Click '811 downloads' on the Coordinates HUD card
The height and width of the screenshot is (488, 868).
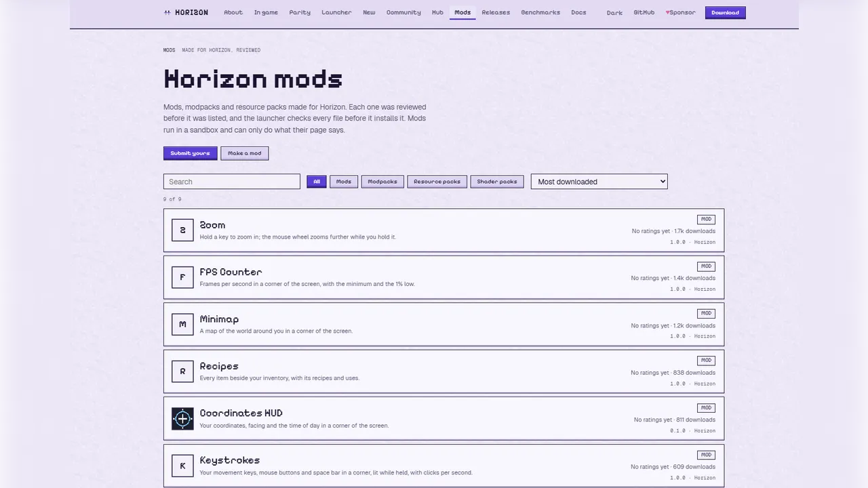pos(696,420)
